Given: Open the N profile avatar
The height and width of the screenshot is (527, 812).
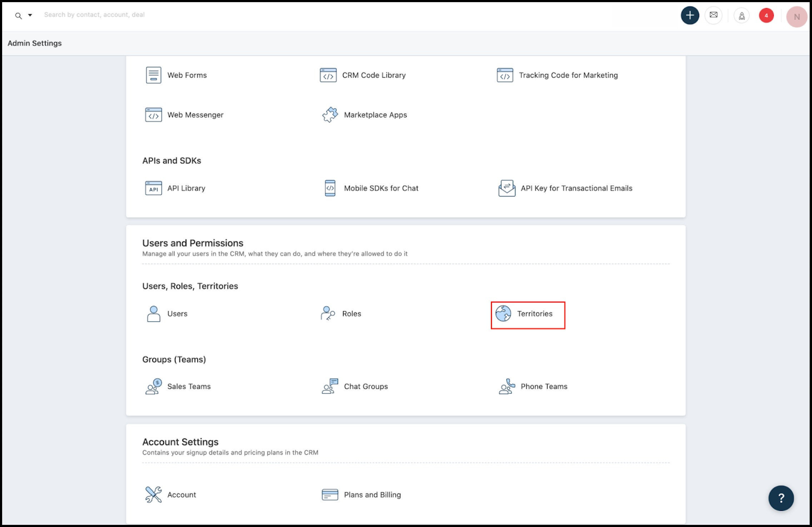Looking at the screenshot, I should tap(797, 17).
